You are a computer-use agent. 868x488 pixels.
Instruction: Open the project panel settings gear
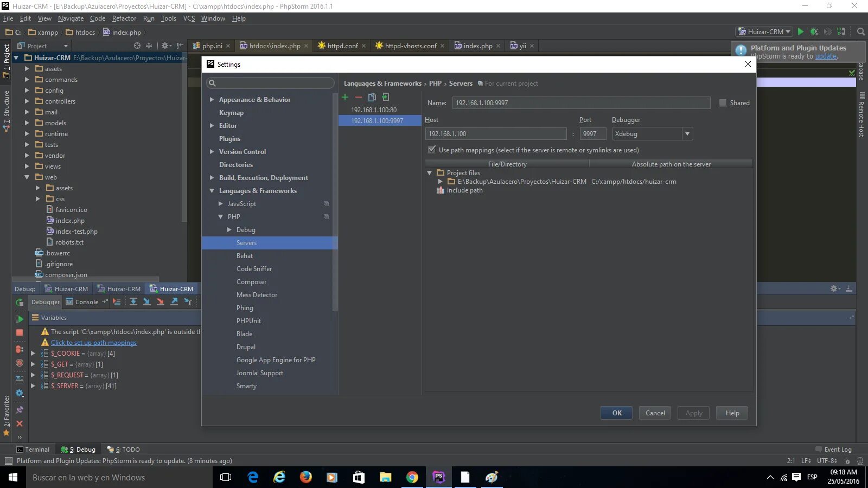coord(166,46)
